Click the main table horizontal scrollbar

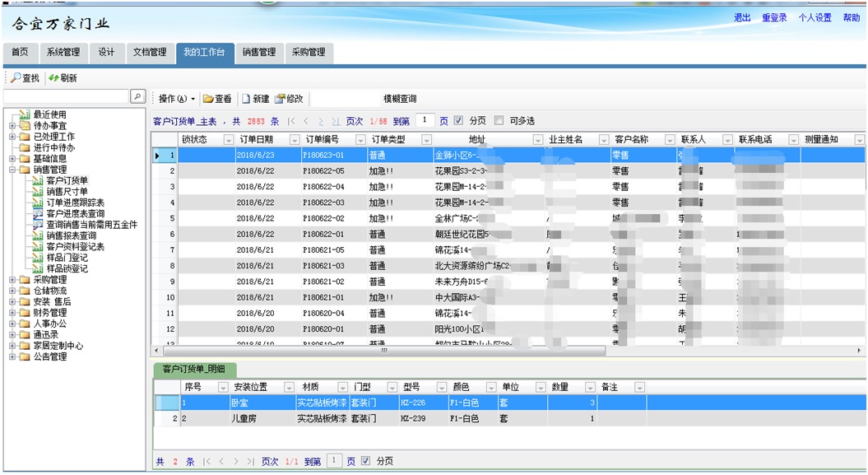coord(384,351)
